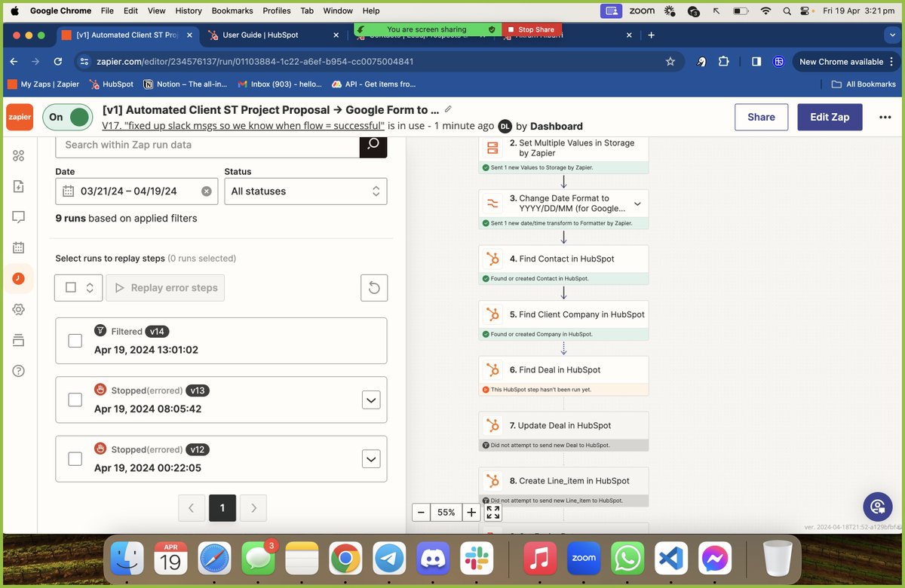Open the versions stack sidebar icon
This screenshot has width=905, height=588.
point(19,340)
